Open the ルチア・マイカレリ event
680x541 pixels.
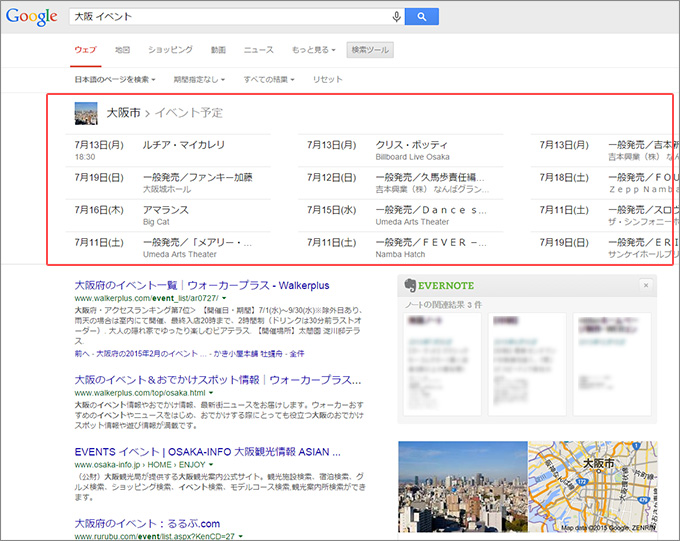(x=184, y=145)
